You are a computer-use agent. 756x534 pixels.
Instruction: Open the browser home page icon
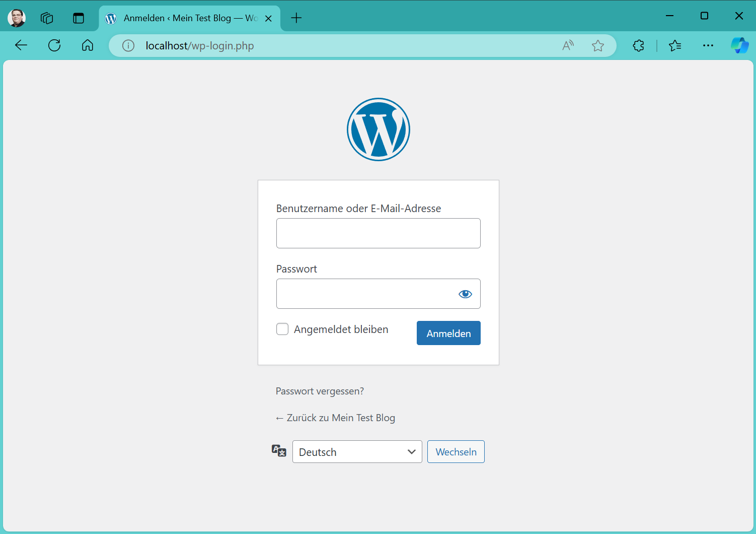point(88,45)
